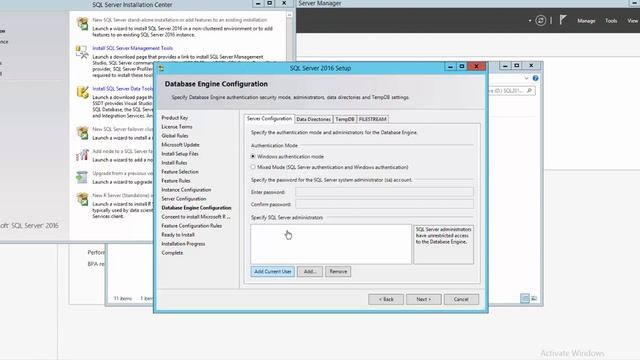The image size is (640, 360).
Task: Go to the Next setup step
Action: (x=423, y=299)
